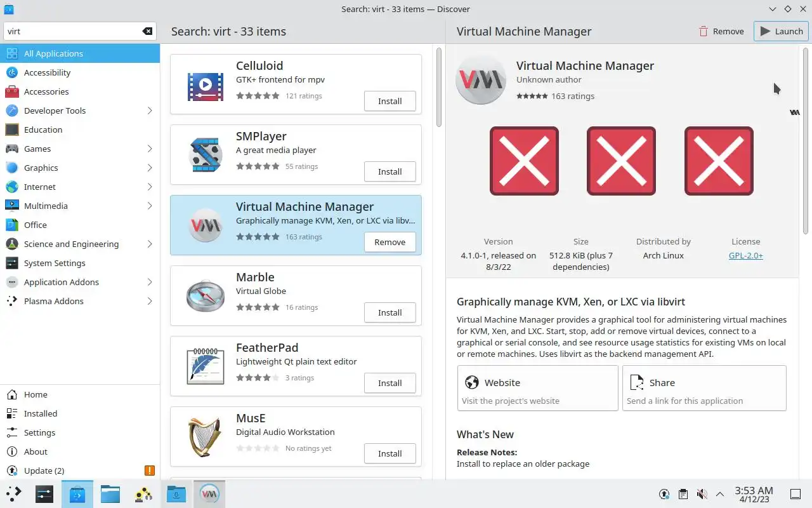
Task: Expand the Graphics category
Action: [150, 168]
